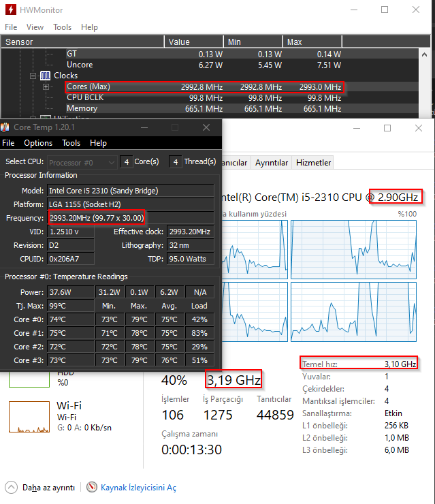Click the Max column header in HWMonitor
This screenshot has height=504, width=435.
click(312, 42)
